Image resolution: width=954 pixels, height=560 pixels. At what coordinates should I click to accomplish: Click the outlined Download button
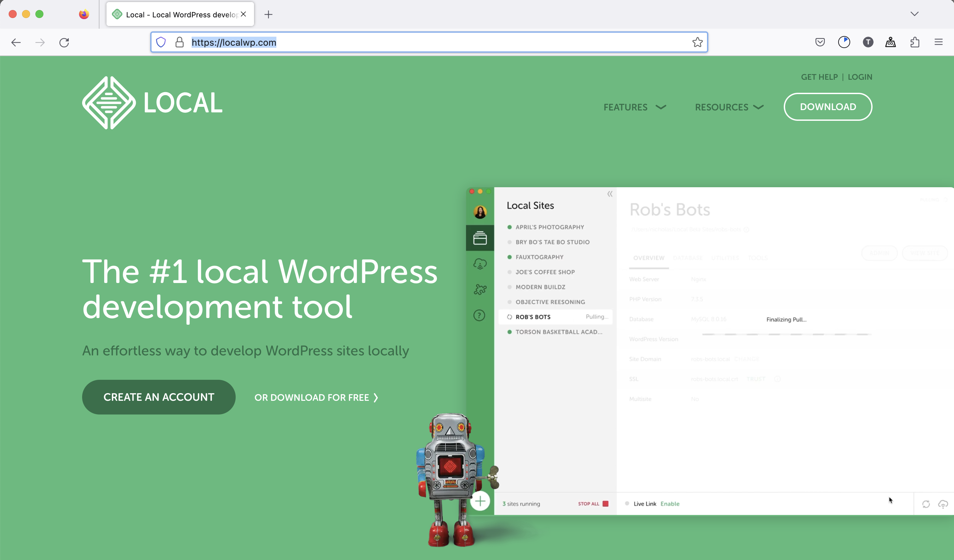[827, 107]
